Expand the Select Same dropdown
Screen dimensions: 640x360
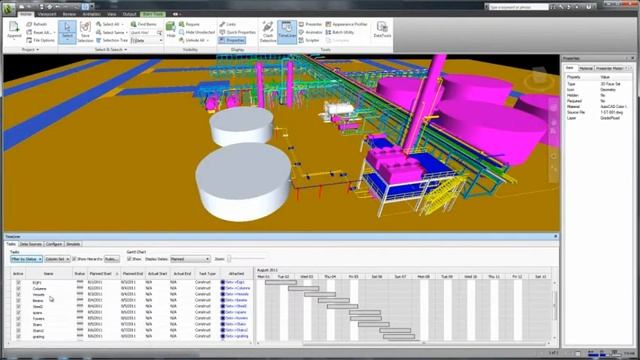127,32
